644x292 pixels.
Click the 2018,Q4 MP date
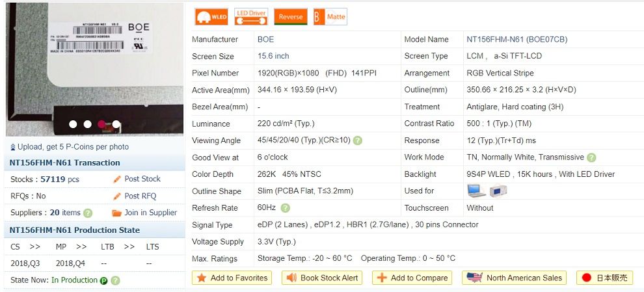pyautogui.click(x=70, y=263)
